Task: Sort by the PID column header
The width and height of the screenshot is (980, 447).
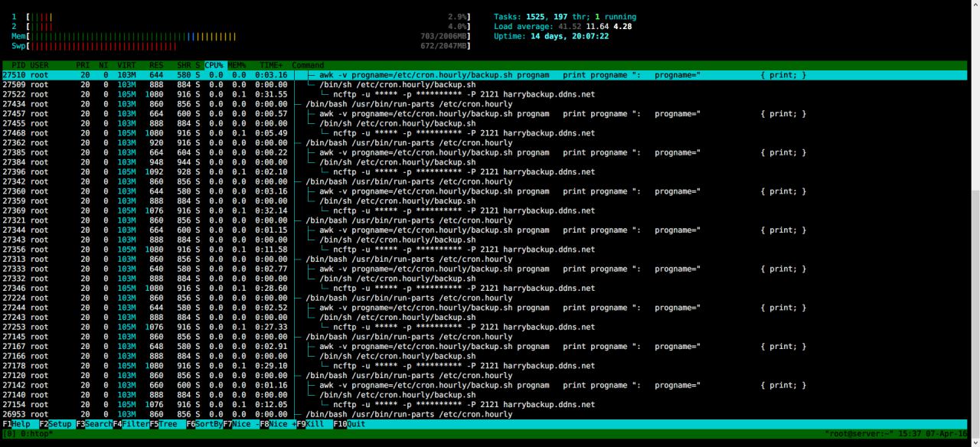Action: point(18,65)
